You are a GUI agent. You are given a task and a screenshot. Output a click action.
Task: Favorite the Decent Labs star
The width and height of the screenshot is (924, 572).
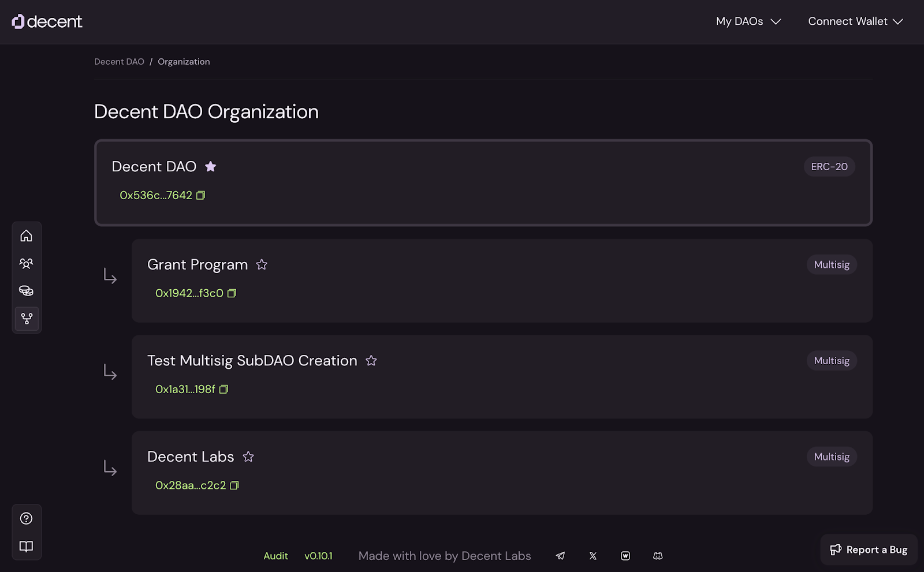coord(248,457)
